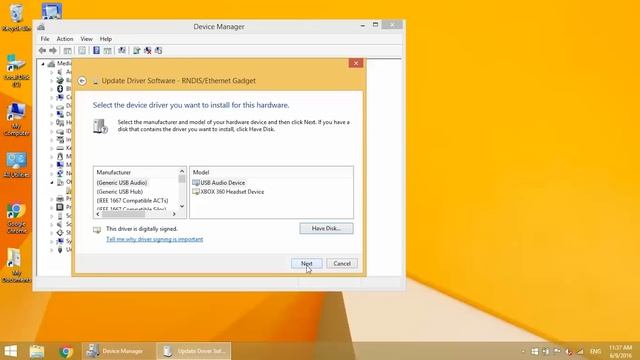This screenshot has height=360, width=640.
Task: Expand the Batteries node arrow
Action: (x=52, y=81)
